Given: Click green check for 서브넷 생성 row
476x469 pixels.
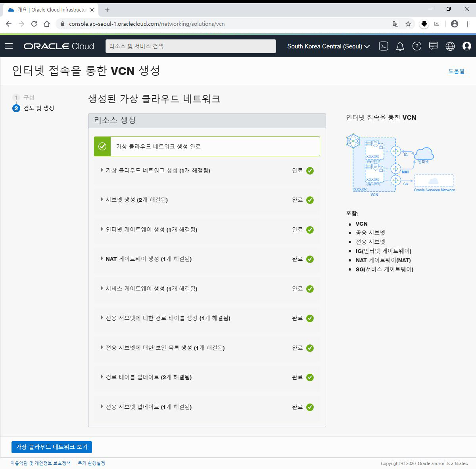Looking at the screenshot, I should click(x=310, y=200).
